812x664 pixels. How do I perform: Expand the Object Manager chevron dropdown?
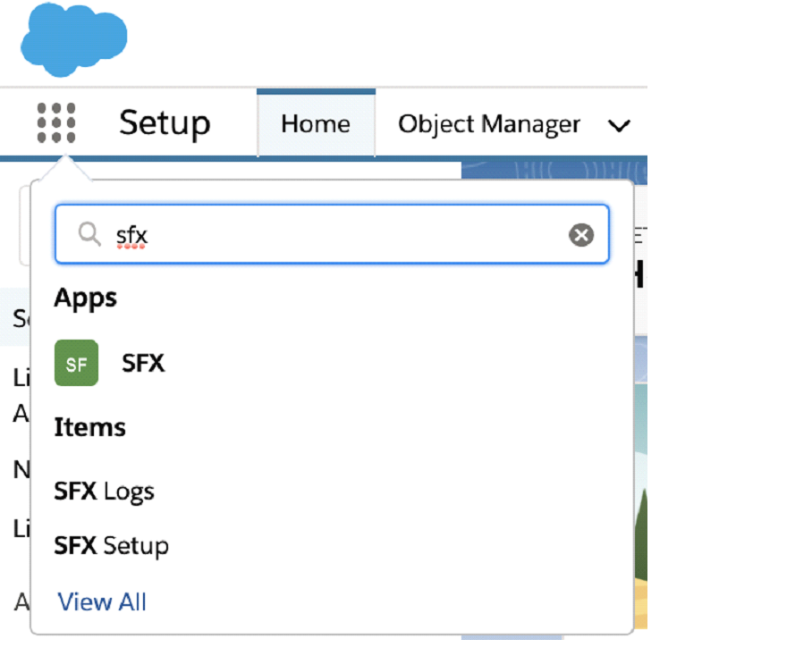click(619, 125)
